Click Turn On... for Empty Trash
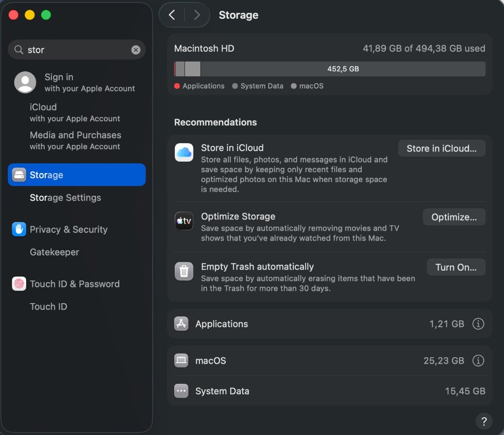The image size is (504, 435). [456, 267]
